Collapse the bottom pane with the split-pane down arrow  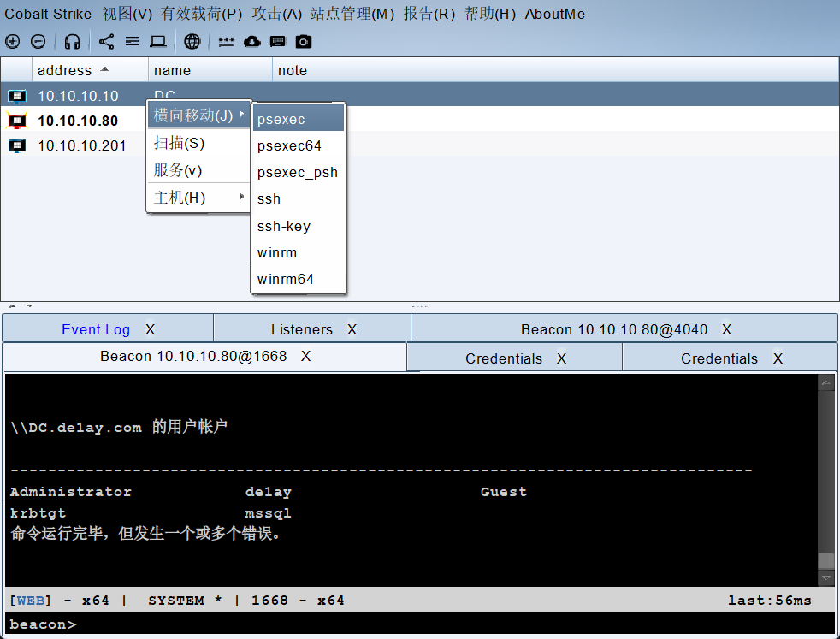pyautogui.click(x=29, y=306)
